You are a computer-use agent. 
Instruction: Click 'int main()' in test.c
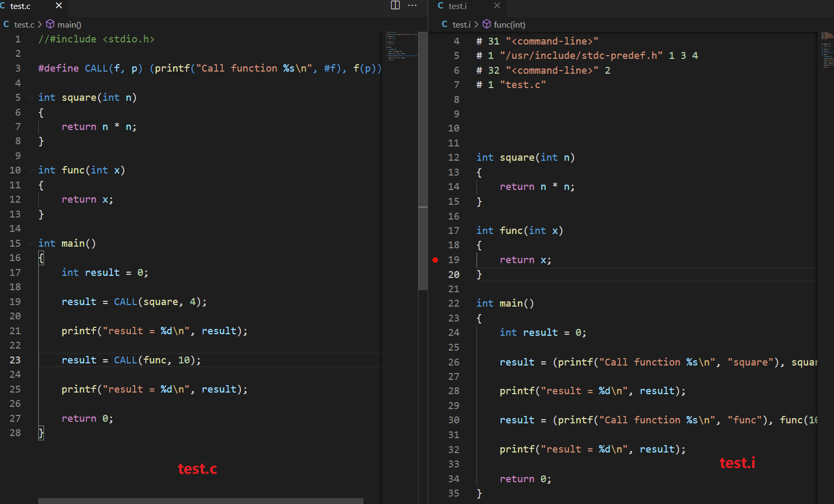tap(67, 244)
